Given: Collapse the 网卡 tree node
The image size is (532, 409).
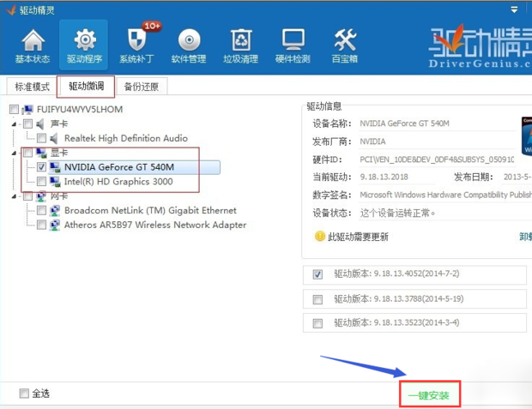Looking at the screenshot, I should [x=14, y=196].
